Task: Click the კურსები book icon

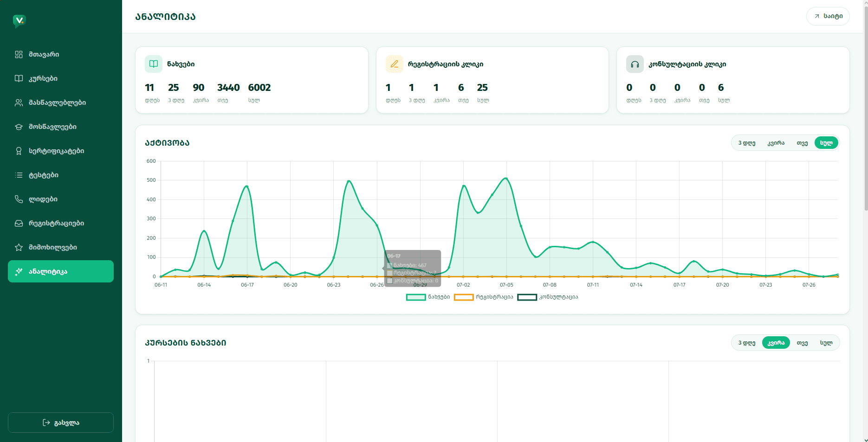Action: 19,78
